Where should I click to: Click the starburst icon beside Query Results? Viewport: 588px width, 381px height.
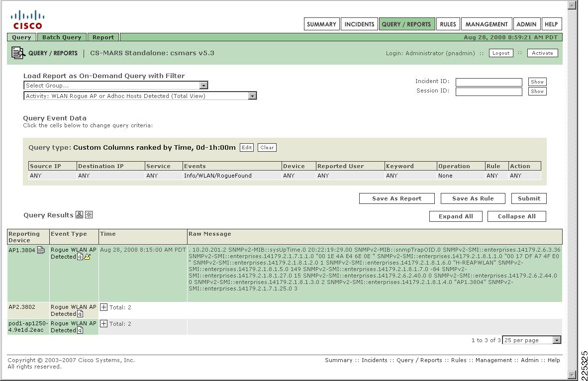(89, 215)
